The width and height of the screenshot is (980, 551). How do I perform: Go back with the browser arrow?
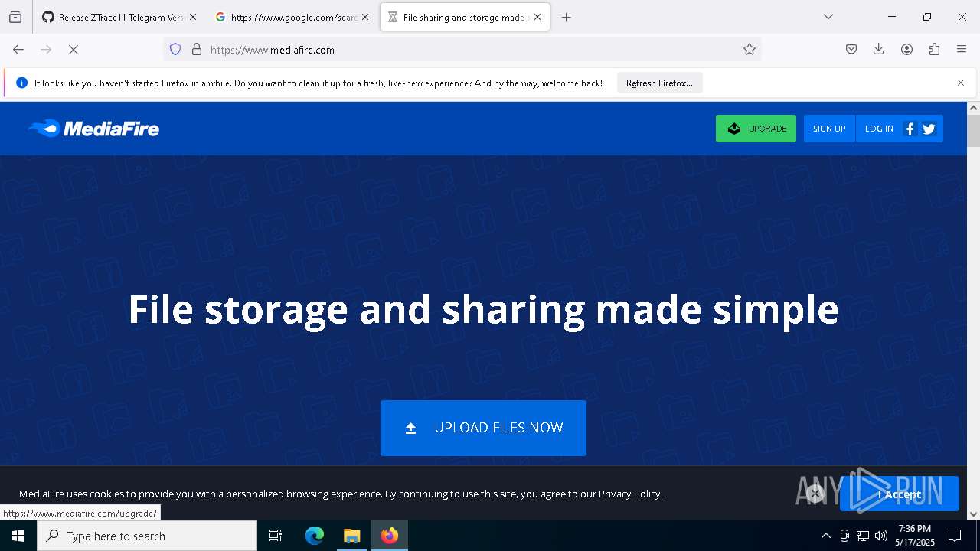coord(18,50)
